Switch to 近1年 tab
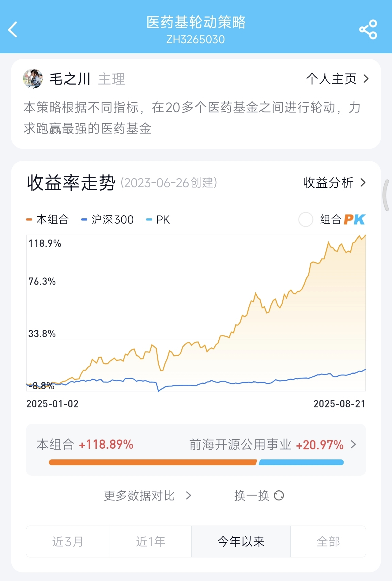Viewport: 392px width, 581px height. [x=151, y=541]
